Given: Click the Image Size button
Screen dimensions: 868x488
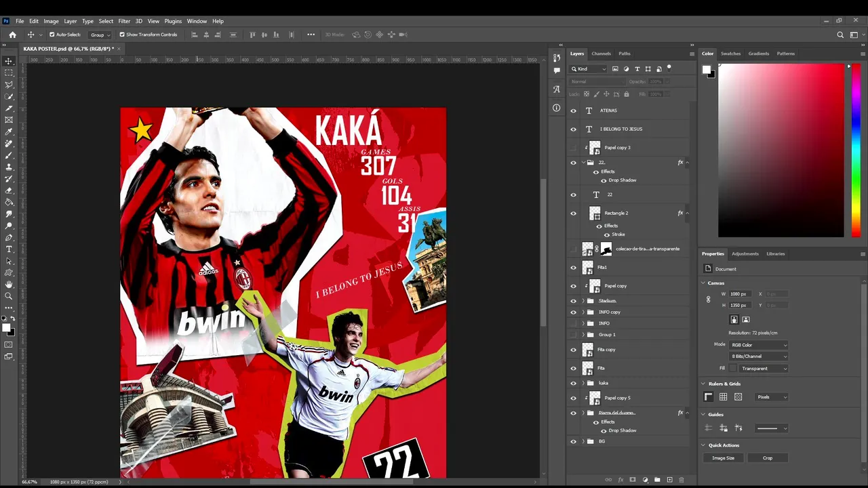Looking at the screenshot, I should 723,458.
